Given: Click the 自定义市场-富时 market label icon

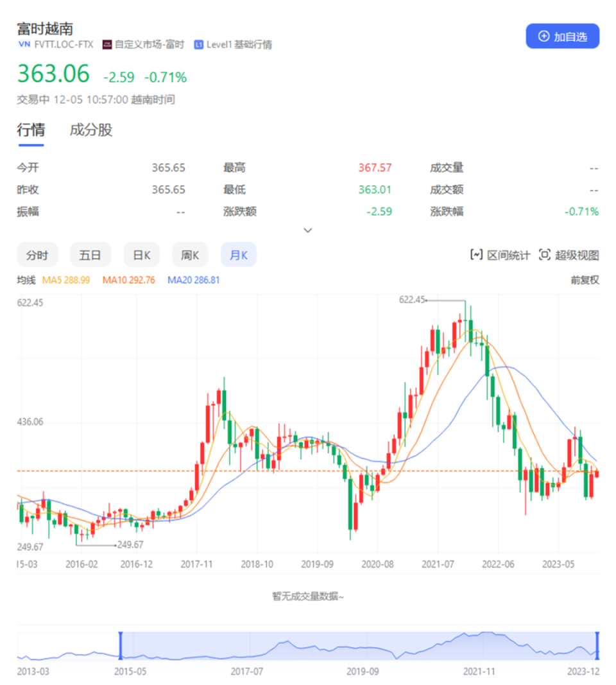Looking at the screenshot, I should (x=107, y=44).
